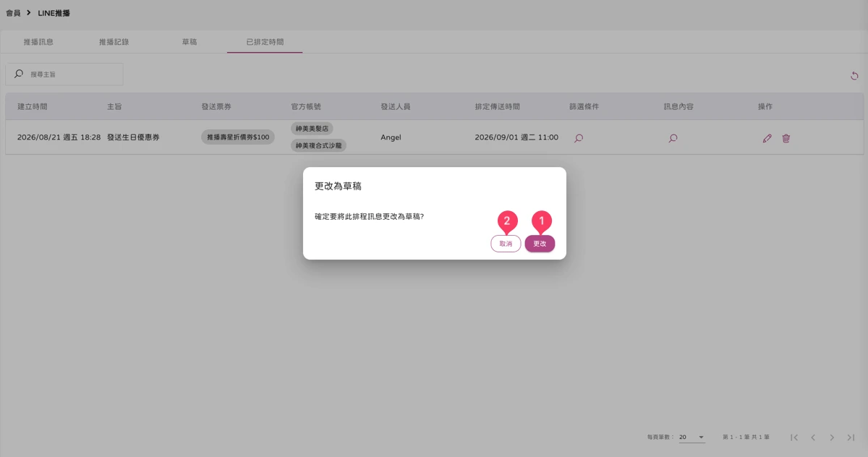Viewport: 868px width, 457px height.
Task: Open the 推播記錄 tab
Action: [x=114, y=42]
